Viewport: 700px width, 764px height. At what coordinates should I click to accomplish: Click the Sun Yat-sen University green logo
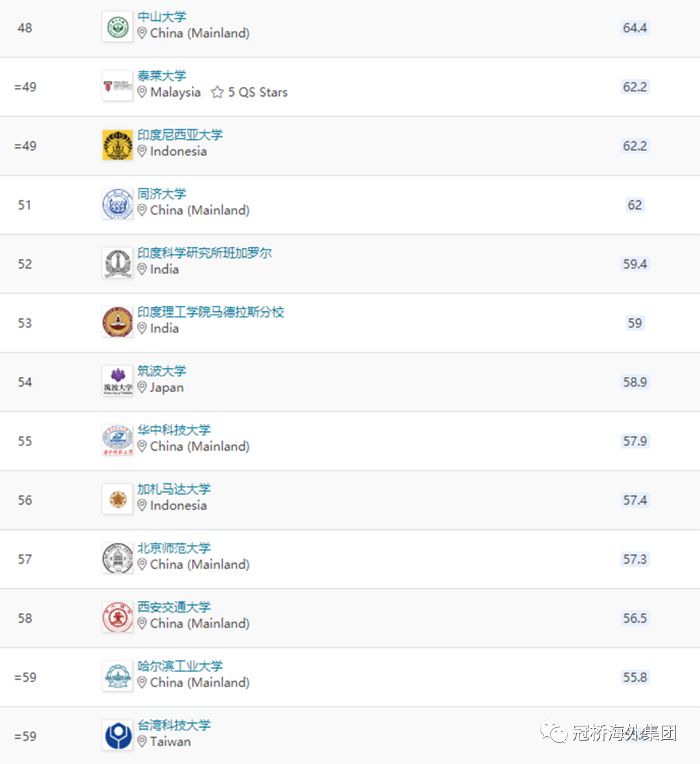pos(117,27)
